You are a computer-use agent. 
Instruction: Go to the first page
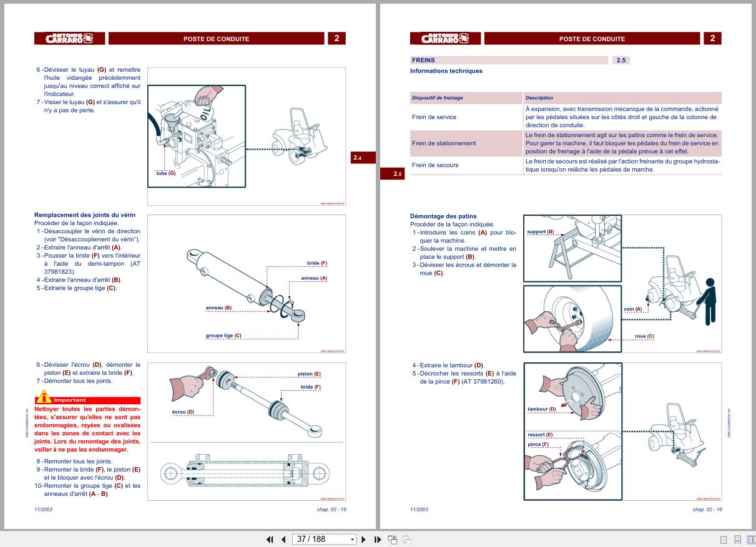click(x=270, y=540)
